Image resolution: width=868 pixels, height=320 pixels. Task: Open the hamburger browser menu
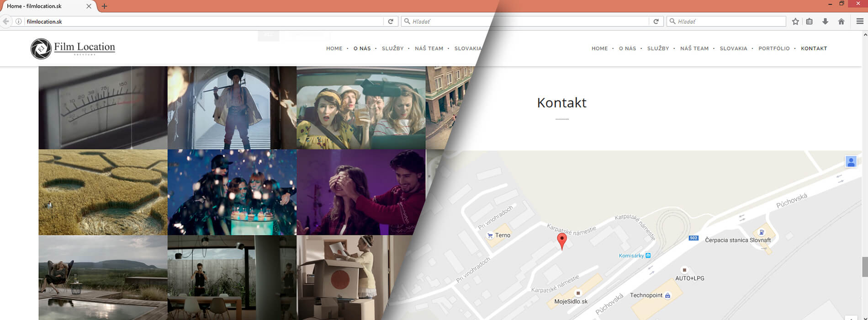pos(860,21)
